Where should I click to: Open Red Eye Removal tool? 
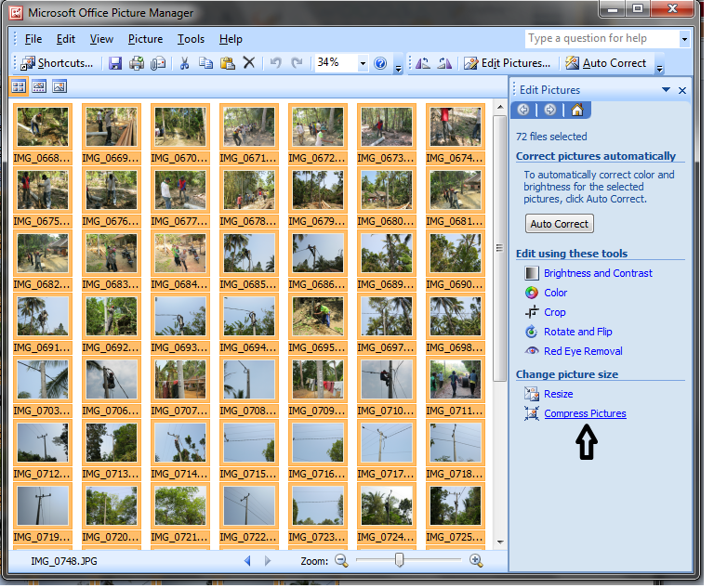pos(583,351)
